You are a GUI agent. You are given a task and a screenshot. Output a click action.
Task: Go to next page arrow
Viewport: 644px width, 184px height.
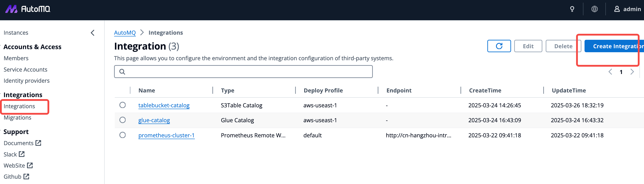coord(632,72)
